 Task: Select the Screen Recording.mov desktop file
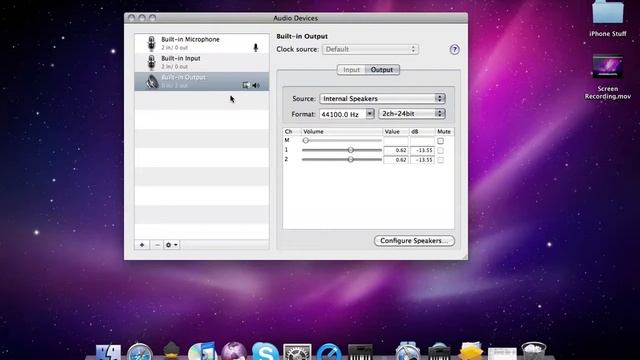click(608, 77)
